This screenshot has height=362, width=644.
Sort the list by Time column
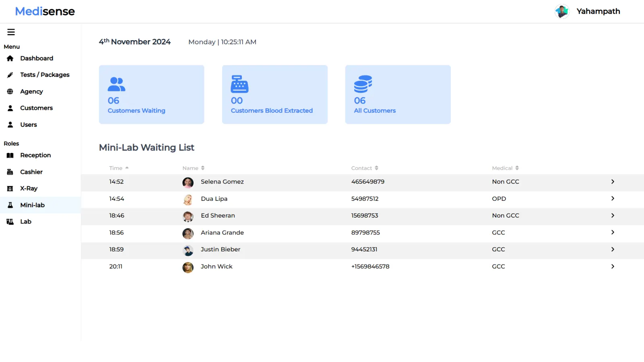click(119, 168)
